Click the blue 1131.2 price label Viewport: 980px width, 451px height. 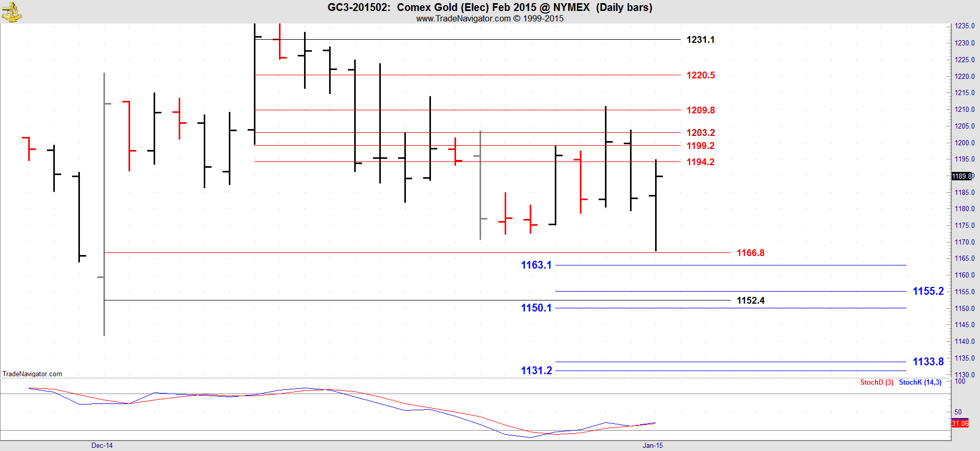(x=536, y=371)
